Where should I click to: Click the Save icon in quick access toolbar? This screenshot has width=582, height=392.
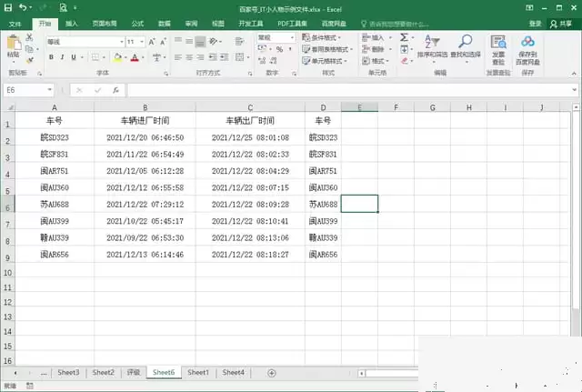coord(8,7)
